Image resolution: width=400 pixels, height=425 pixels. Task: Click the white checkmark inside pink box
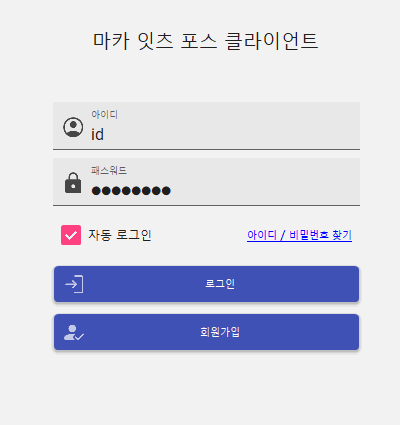(71, 235)
